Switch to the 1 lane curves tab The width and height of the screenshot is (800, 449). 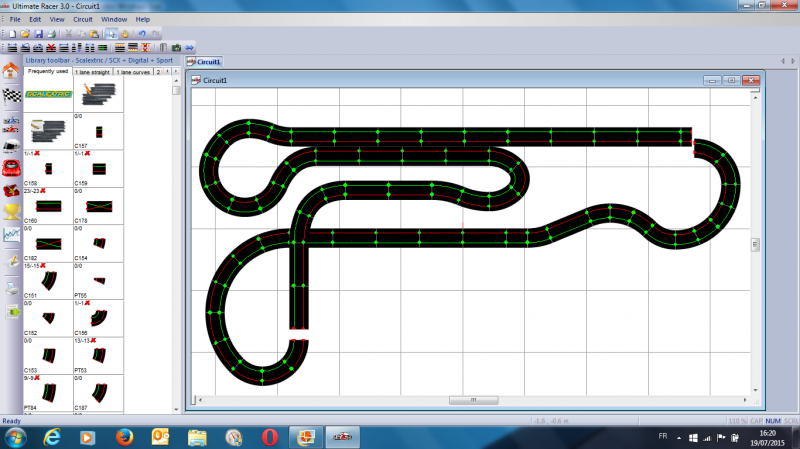(133, 72)
